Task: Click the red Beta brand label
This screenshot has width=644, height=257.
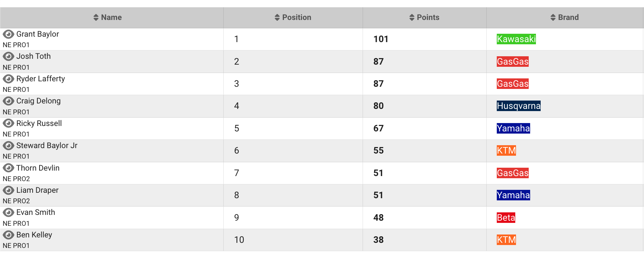Action: [506, 218]
